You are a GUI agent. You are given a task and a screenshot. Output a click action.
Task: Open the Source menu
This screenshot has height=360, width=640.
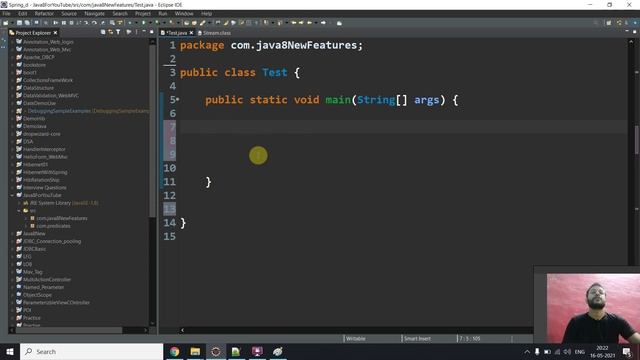click(69, 13)
